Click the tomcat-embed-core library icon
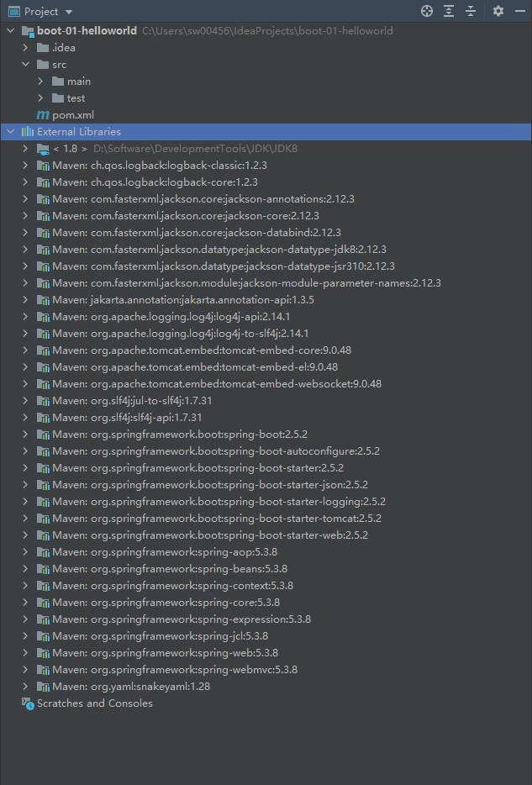The width and height of the screenshot is (532, 785). tap(43, 350)
